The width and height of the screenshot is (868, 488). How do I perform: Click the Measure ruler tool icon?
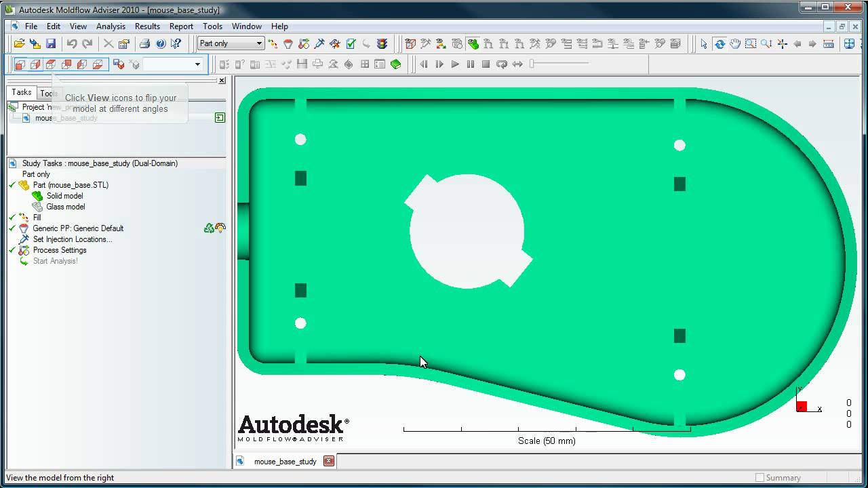pos(829,44)
